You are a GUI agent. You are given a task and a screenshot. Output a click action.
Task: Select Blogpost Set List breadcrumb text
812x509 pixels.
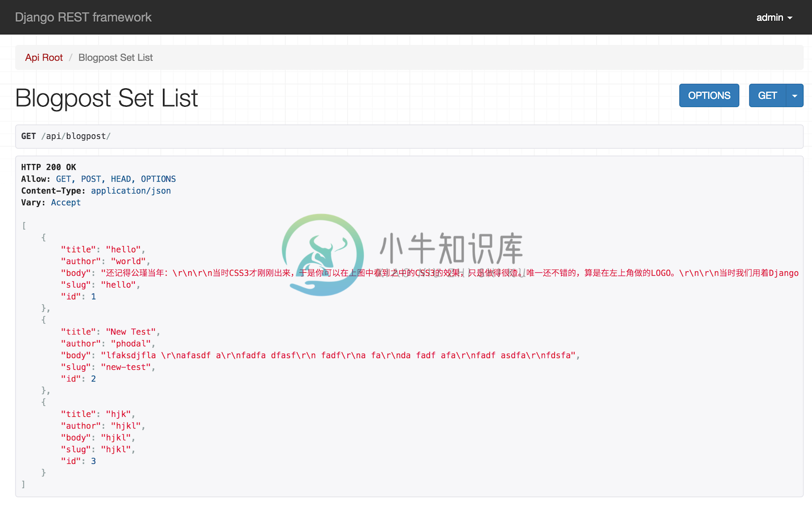(x=115, y=58)
